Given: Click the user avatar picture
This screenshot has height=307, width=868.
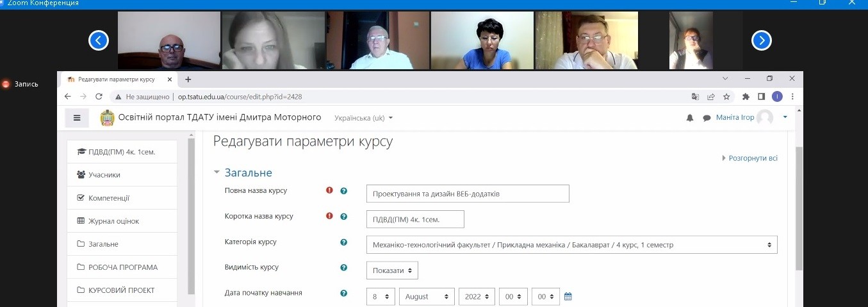Looking at the screenshot, I should click(x=765, y=117).
